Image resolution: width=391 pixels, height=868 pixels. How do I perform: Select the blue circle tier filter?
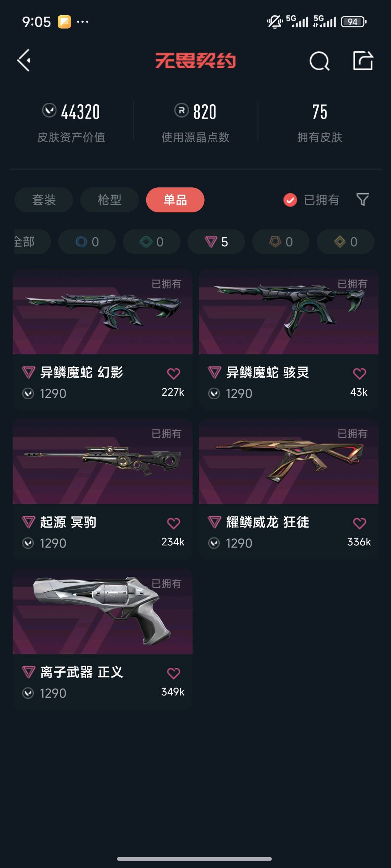87,242
